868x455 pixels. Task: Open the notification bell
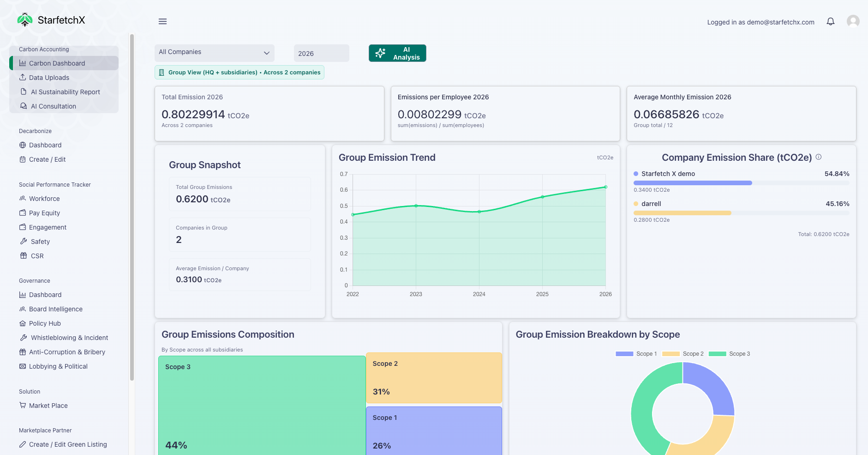tap(830, 21)
